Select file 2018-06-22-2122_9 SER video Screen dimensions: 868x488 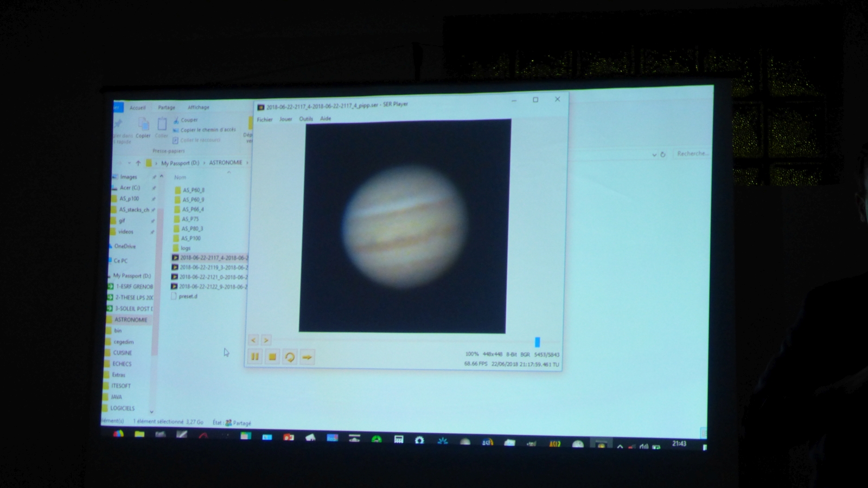(209, 286)
